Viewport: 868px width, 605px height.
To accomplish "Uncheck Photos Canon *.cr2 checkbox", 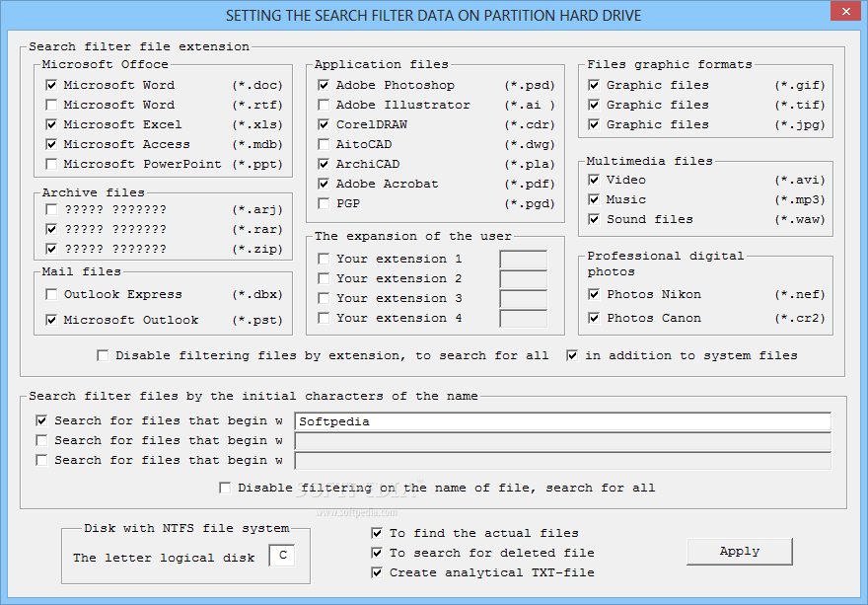I will click(594, 318).
